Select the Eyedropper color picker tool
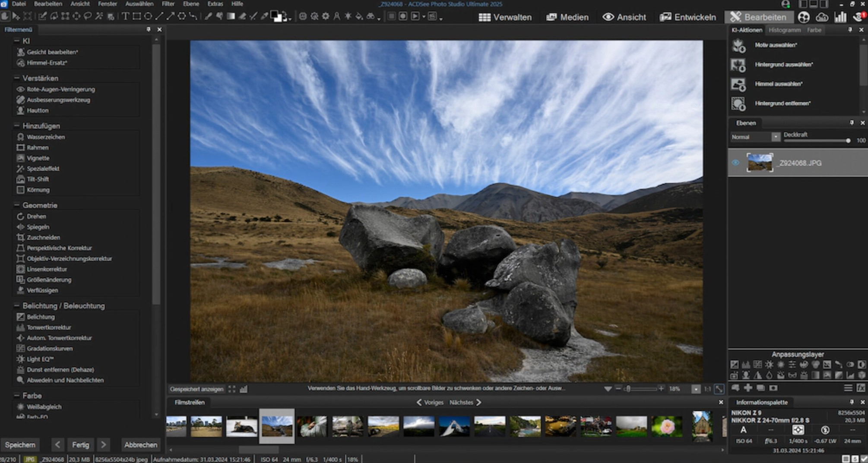This screenshot has height=463, width=868. tap(264, 16)
